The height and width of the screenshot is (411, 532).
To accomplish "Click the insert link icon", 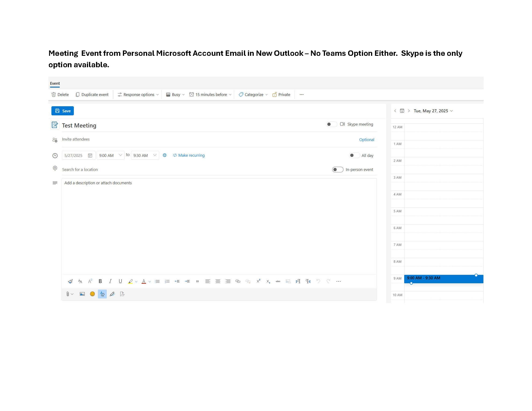I will click(238, 281).
